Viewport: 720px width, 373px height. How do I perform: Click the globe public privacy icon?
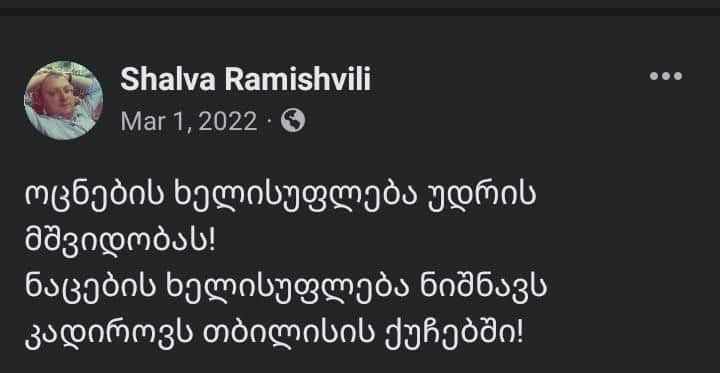click(293, 121)
